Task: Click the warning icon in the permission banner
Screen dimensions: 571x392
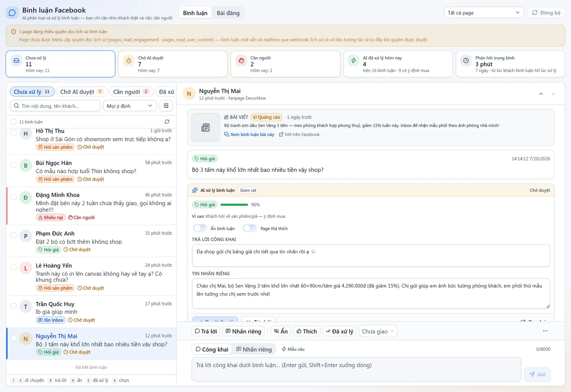Action: click(x=14, y=32)
